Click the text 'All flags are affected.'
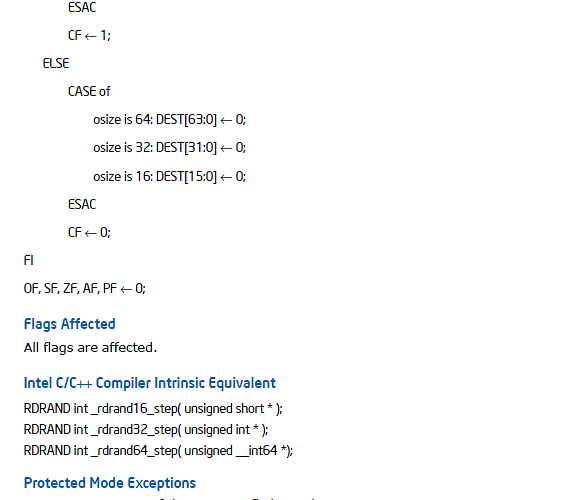This screenshot has height=500, width=579. 90,347
